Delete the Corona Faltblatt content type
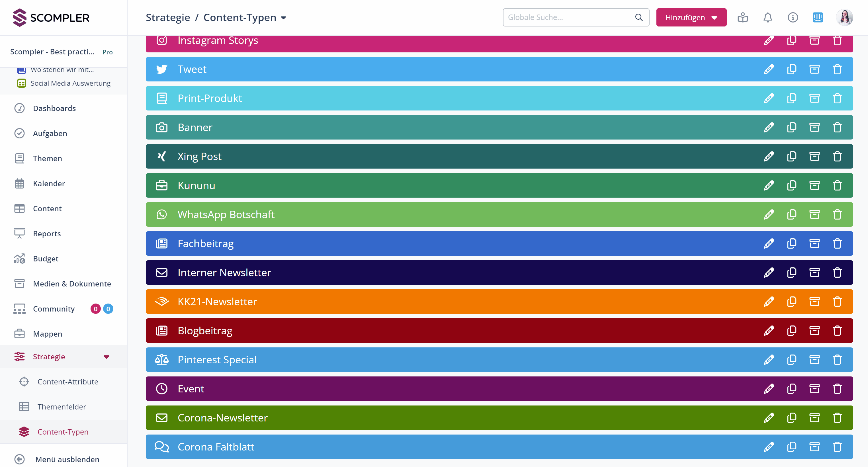The width and height of the screenshot is (868, 467). 837,447
